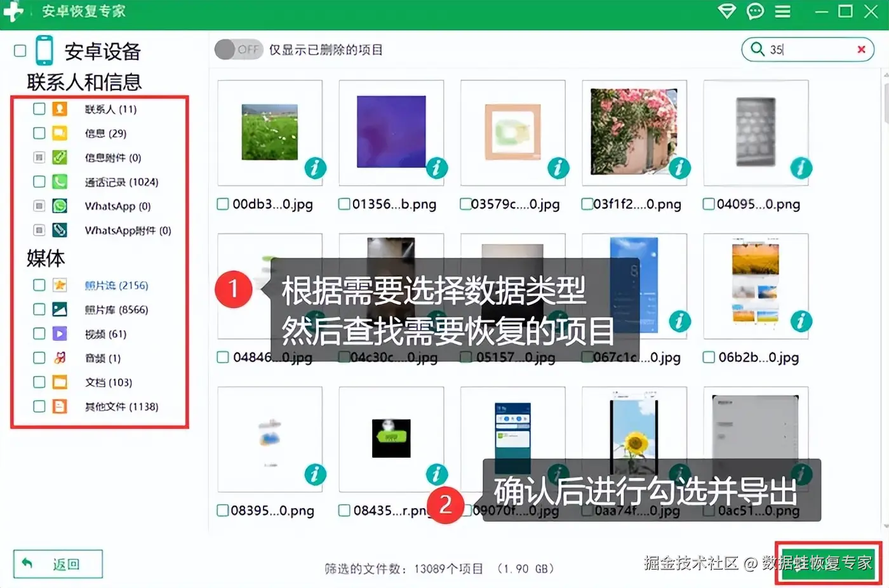Select checkbox for file 06b2b...0.jpg
The height and width of the screenshot is (588, 889).
pos(709,357)
